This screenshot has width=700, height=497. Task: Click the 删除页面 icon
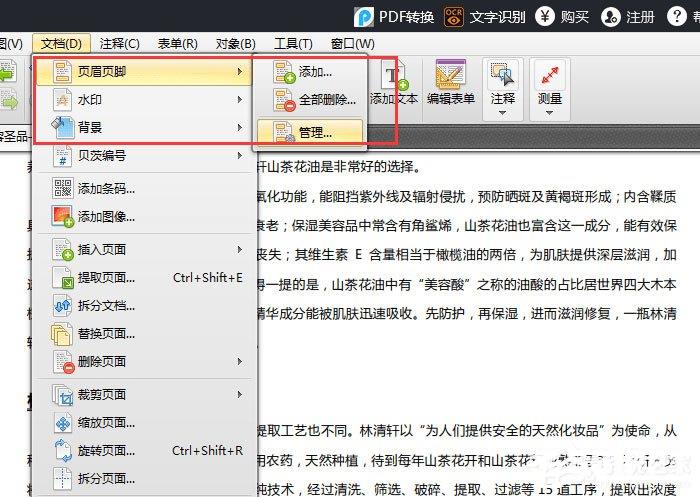click(62, 362)
